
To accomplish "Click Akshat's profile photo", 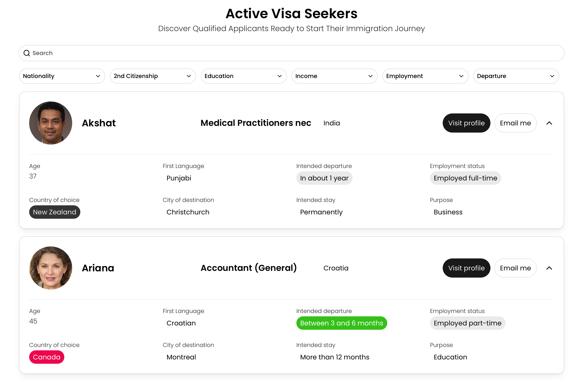I will [50, 123].
